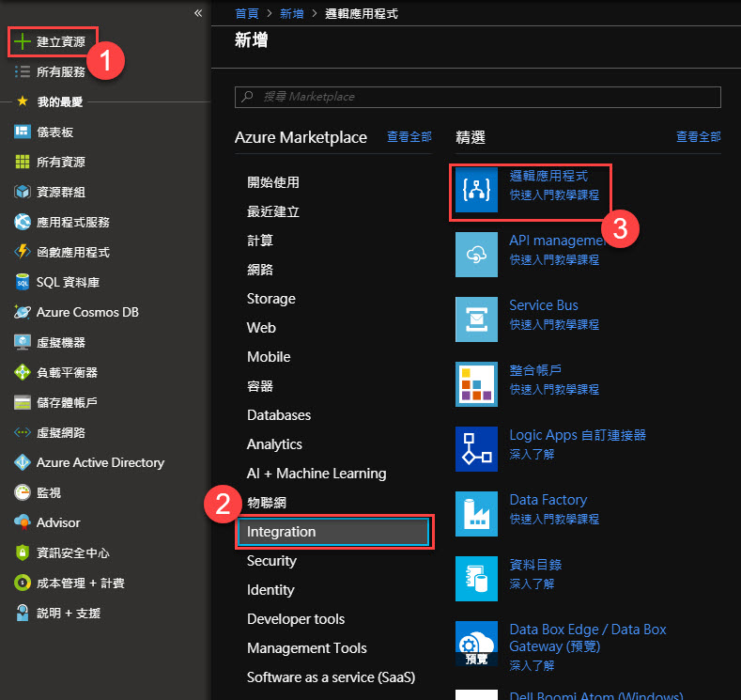
Task: Click 查看全部 next to Azure Marketplace
Action: pyautogui.click(x=409, y=137)
